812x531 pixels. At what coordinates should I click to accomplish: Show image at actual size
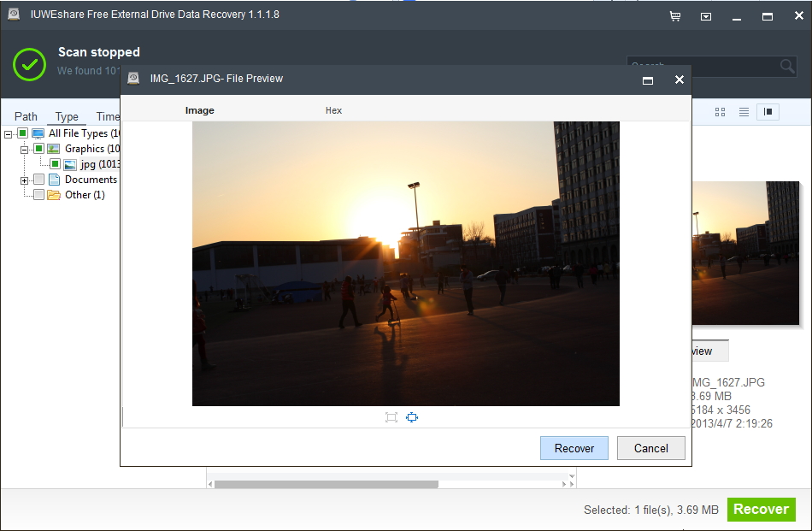[x=391, y=417]
